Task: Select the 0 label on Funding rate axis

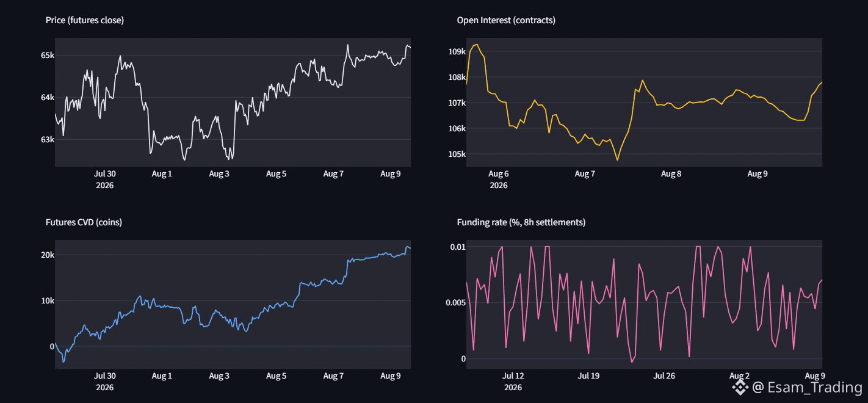Action: pos(463,358)
